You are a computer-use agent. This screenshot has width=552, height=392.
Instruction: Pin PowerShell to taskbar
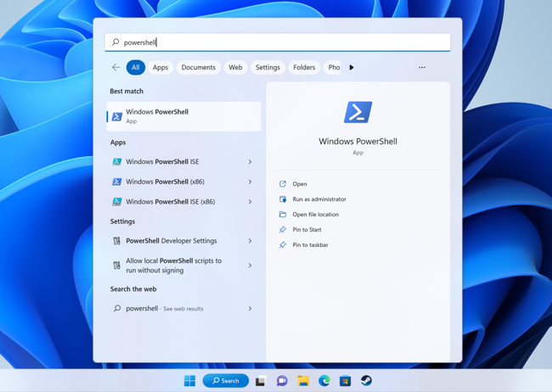click(x=310, y=245)
